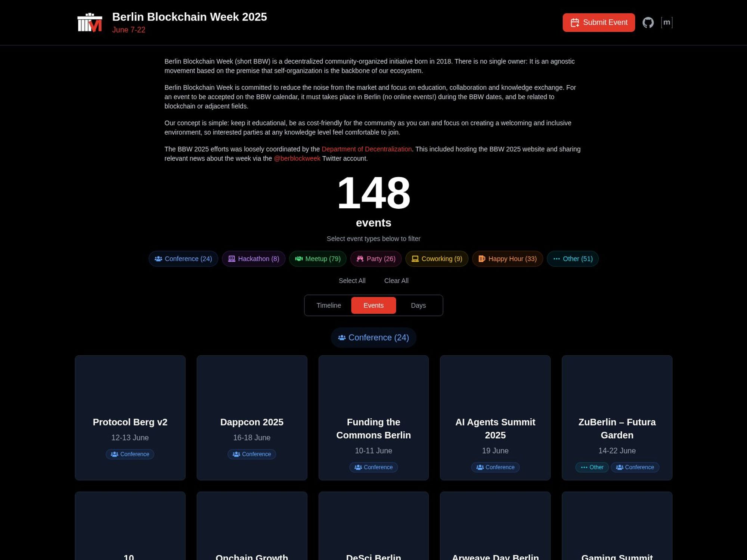Toggle the Conference (24) filter
Viewport: 747px width, 560px height.
pos(183,258)
